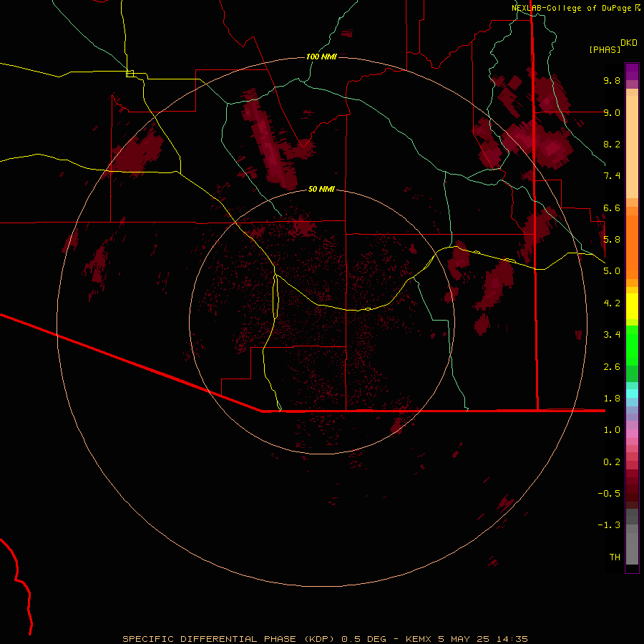The width and height of the screenshot is (644, 644).
Task: Pick the orange band on the color bar
Action: (x=632, y=247)
